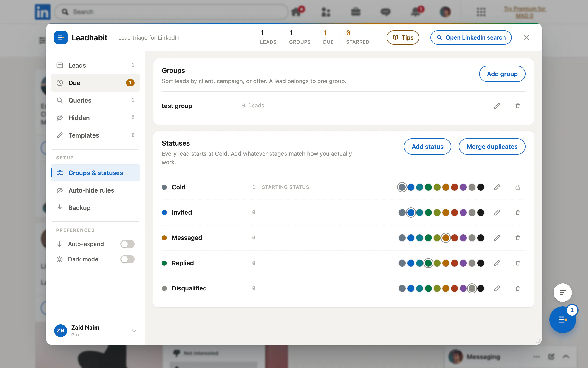Rename the Disqualified status with pencil icon
The width and height of the screenshot is (588, 368).
pos(497,288)
